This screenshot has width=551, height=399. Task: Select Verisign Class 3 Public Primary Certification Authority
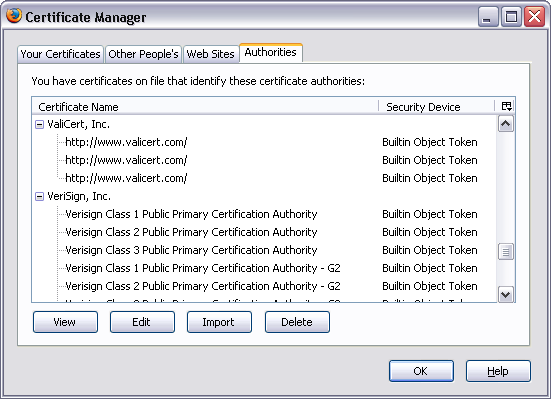pos(264,250)
